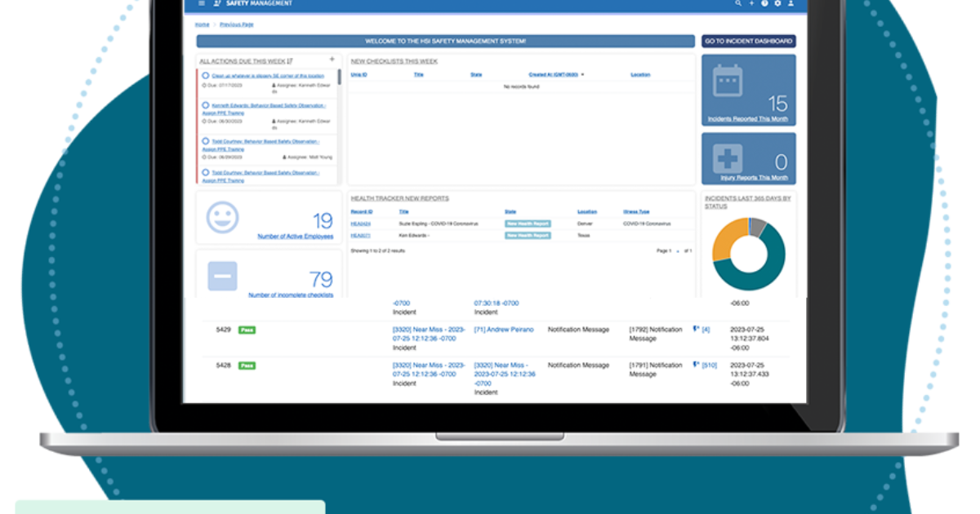Open the search icon in the top bar
Image resolution: width=980 pixels, height=514 pixels.
737,3
